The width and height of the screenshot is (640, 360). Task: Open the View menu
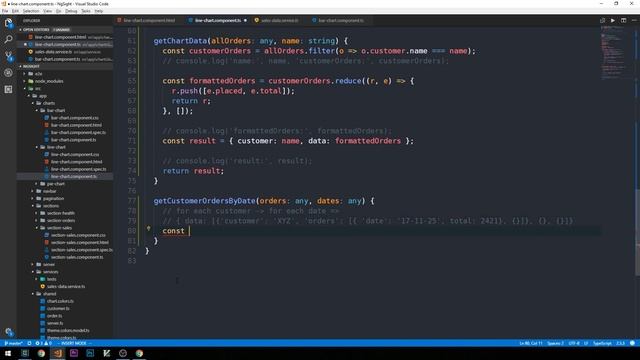47,11
